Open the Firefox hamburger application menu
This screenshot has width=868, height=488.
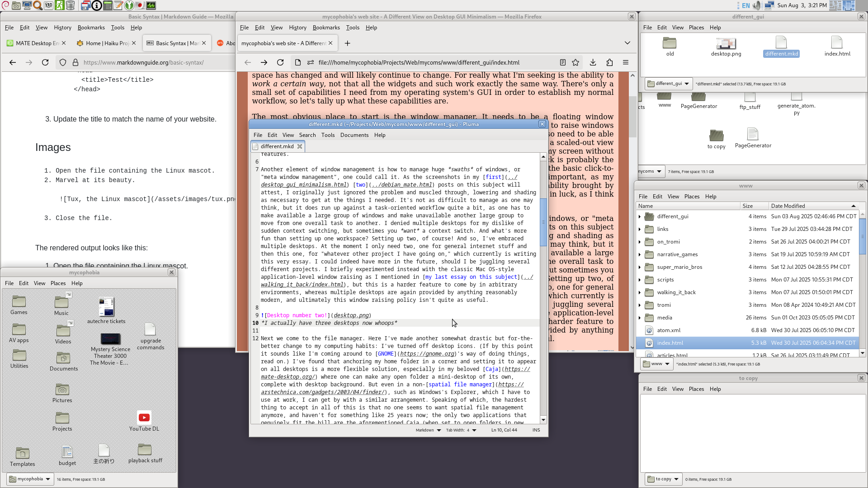(626, 62)
